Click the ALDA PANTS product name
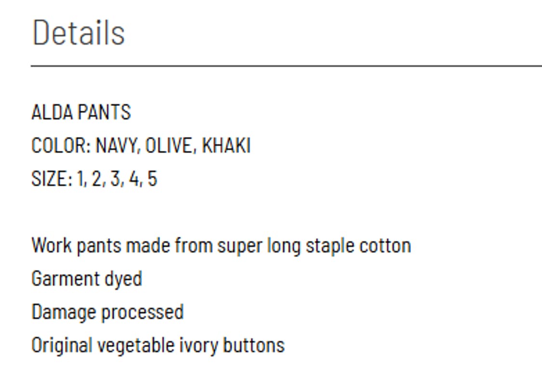This screenshot has height=392, width=542. 81,112
